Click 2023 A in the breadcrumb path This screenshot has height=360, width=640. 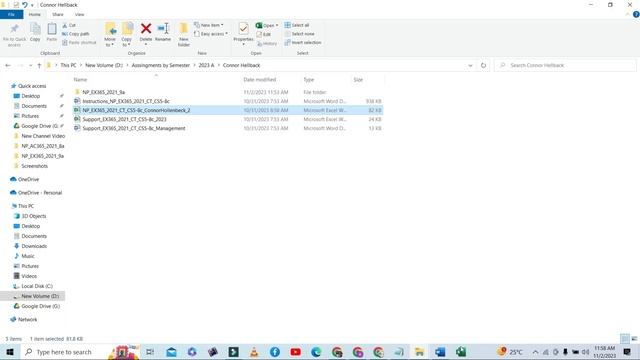pyautogui.click(x=206, y=65)
